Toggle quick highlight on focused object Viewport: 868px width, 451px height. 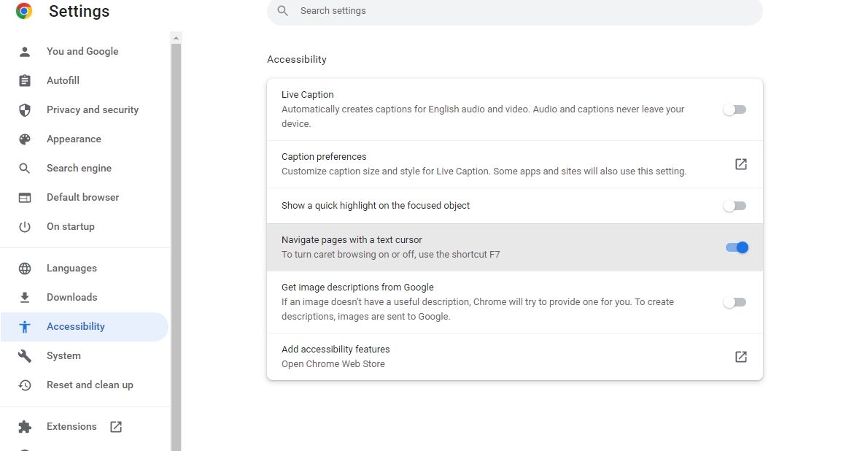tap(735, 206)
